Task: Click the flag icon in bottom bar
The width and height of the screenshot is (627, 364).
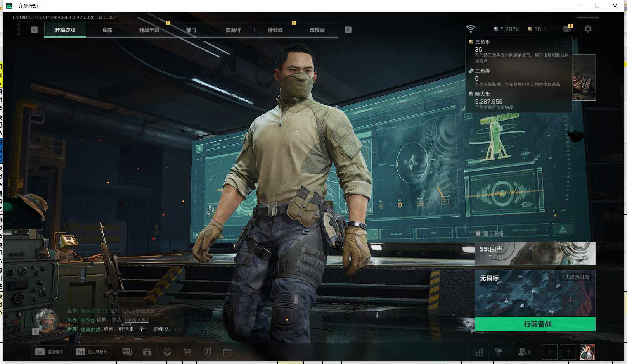Action: (x=499, y=352)
